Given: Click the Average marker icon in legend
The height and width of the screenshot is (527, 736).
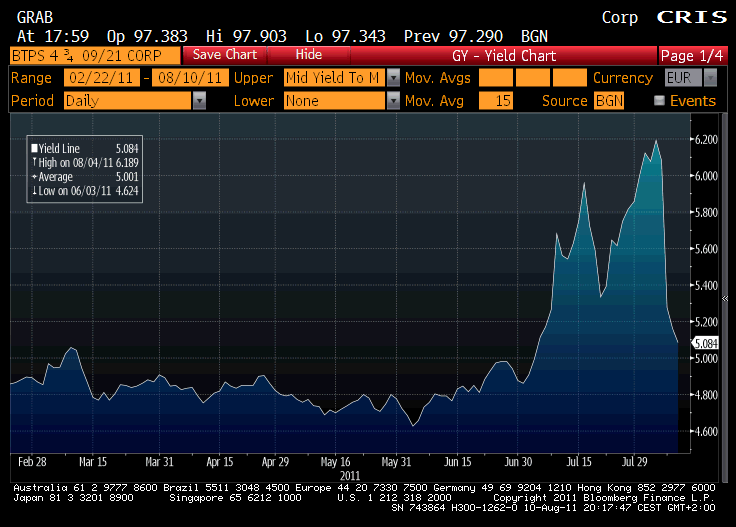Looking at the screenshot, I should click(x=34, y=176).
